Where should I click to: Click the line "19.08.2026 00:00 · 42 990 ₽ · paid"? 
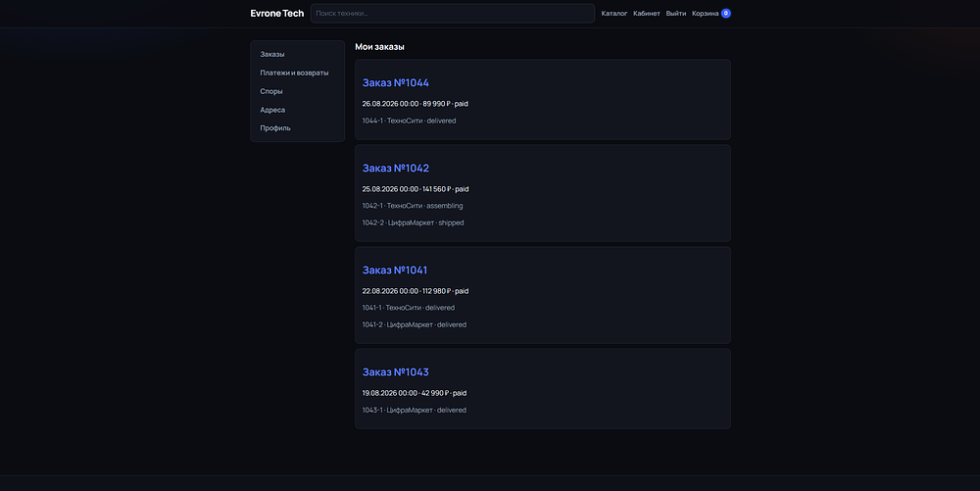click(415, 393)
